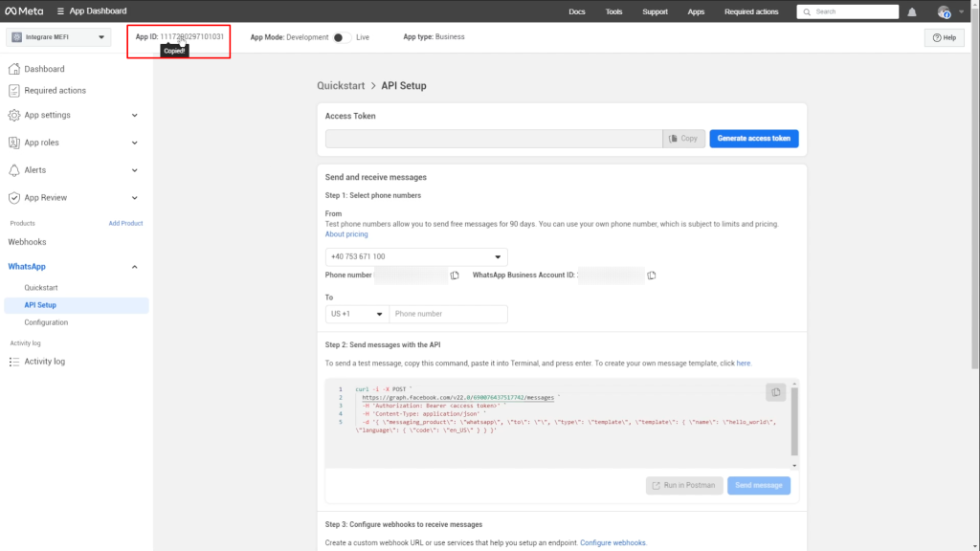This screenshot has height=551, width=980.
Task: Click the App settings gear icon
Action: click(13, 115)
